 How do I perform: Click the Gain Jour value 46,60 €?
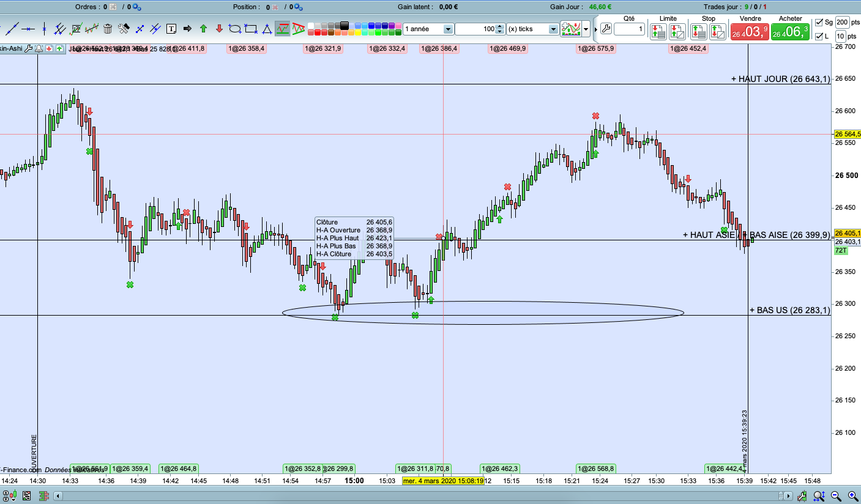(602, 7)
